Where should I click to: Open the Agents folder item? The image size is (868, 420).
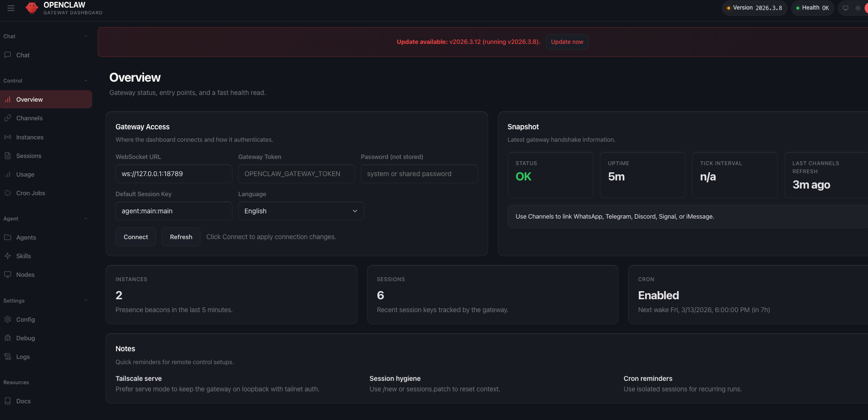pos(46,237)
